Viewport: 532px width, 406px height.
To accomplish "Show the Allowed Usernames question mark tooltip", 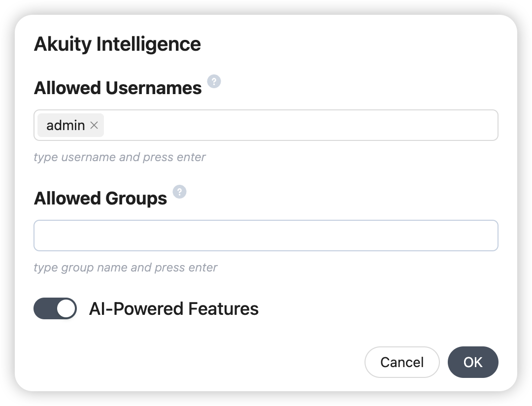I will pyautogui.click(x=214, y=81).
